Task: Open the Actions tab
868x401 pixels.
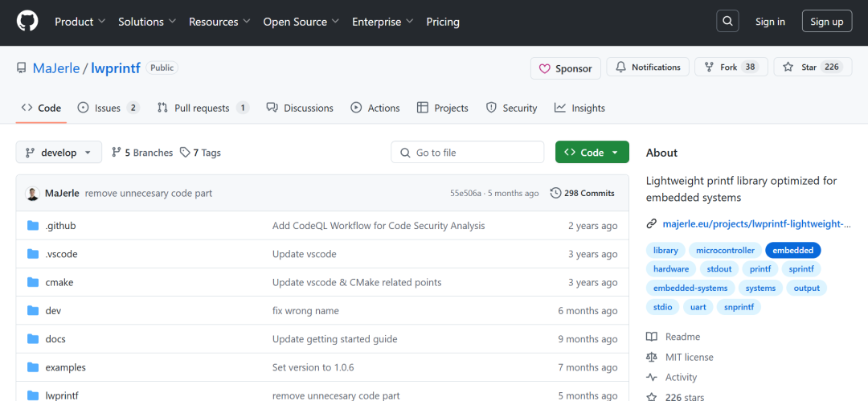Action: pyautogui.click(x=375, y=108)
